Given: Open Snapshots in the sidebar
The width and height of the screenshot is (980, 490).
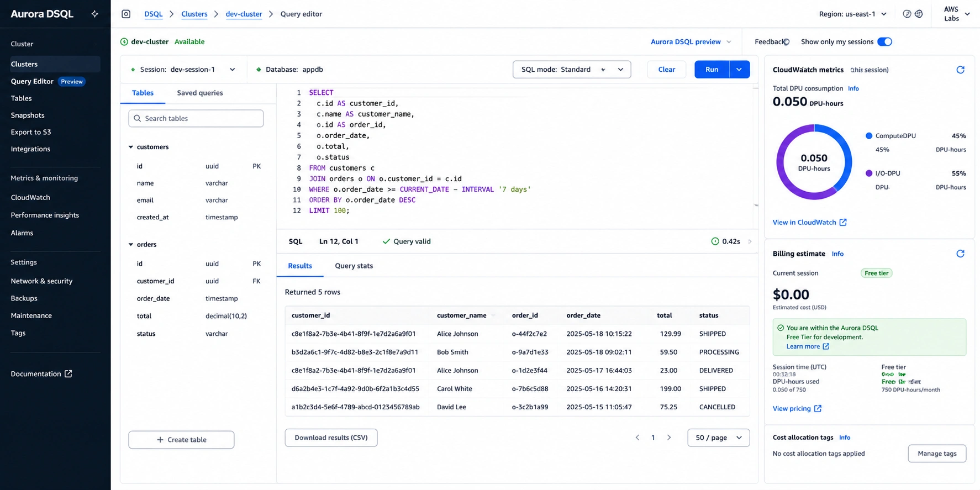Looking at the screenshot, I should [28, 115].
